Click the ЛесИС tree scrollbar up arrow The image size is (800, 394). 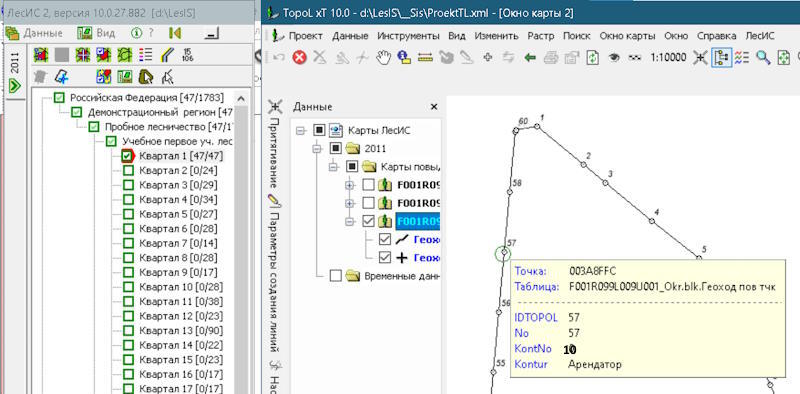242,98
